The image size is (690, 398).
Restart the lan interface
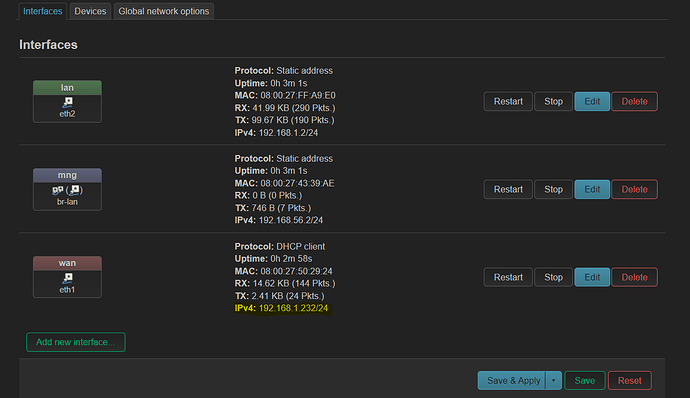tap(508, 101)
